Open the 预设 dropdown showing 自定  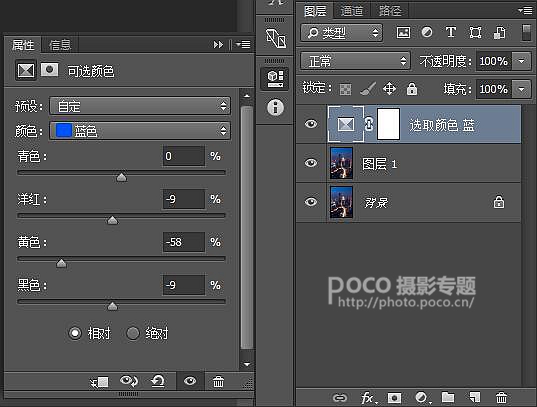[140, 106]
